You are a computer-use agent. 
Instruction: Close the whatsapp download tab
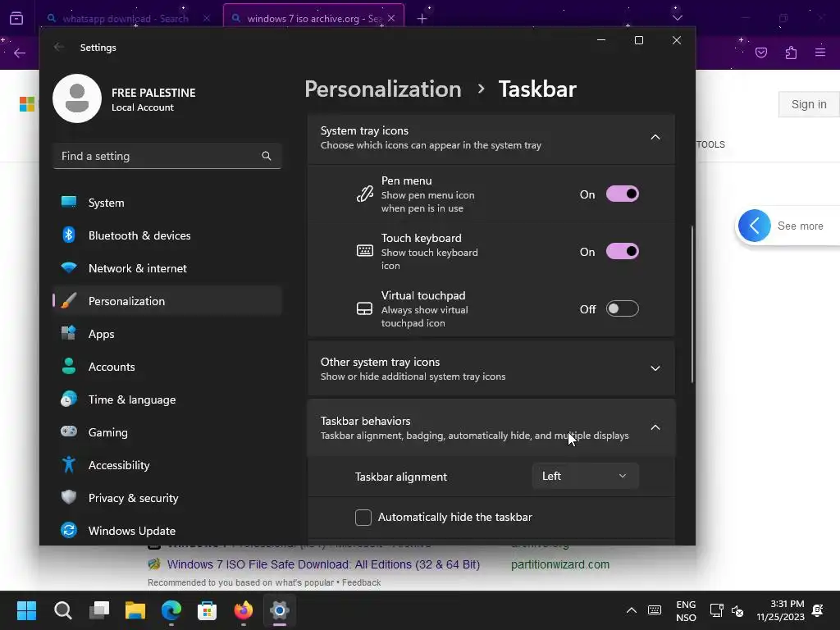pyautogui.click(x=207, y=18)
